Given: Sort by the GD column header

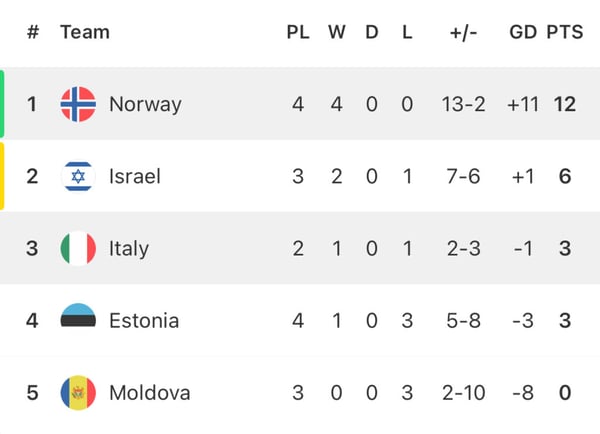Looking at the screenshot, I should point(523,32).
